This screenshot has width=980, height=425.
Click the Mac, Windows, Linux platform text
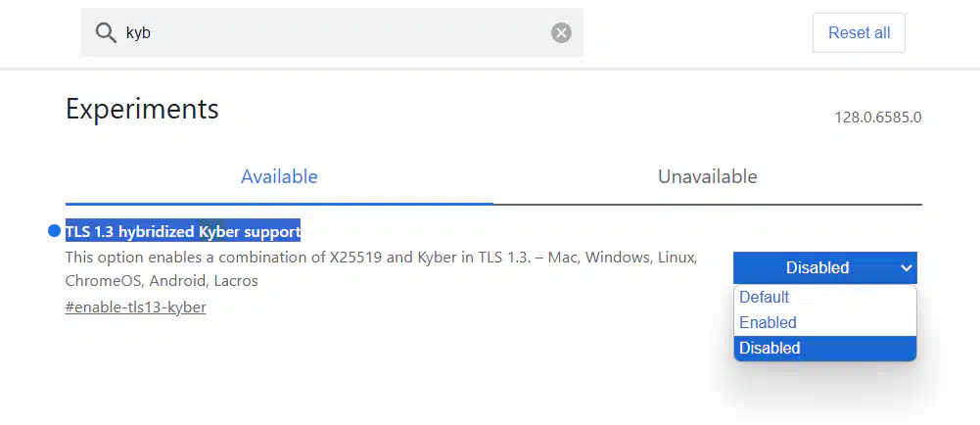(623, 258)
